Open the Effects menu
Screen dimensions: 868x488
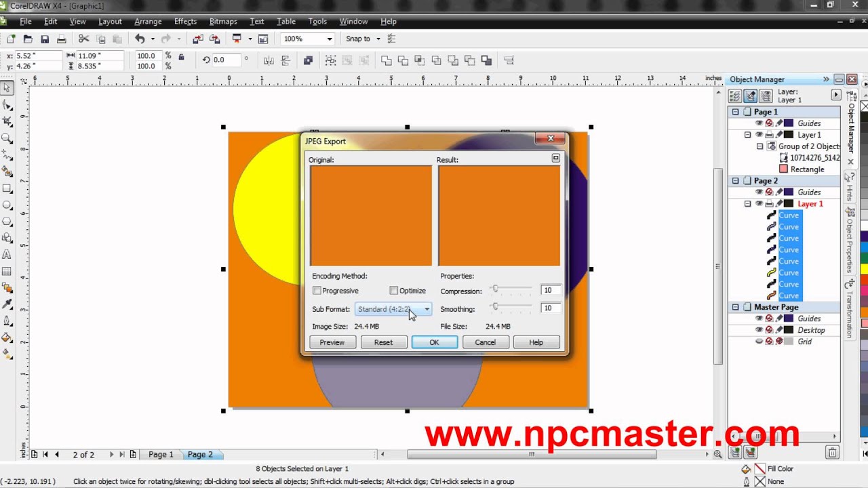pyautogui.click(x=185, y=22)
